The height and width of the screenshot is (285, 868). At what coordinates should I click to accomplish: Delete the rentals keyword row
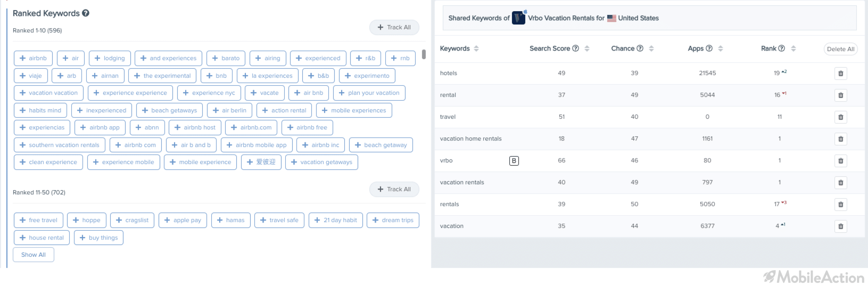[841, 204]
